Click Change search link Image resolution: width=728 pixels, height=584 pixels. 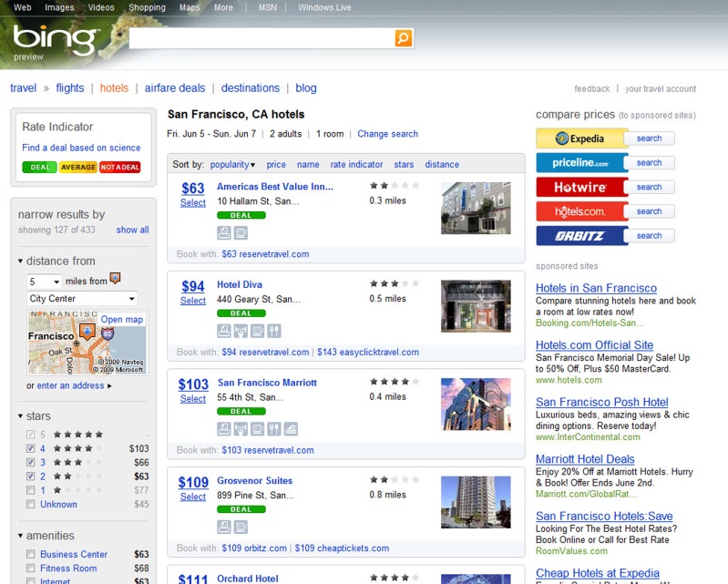tap(387, 134)
